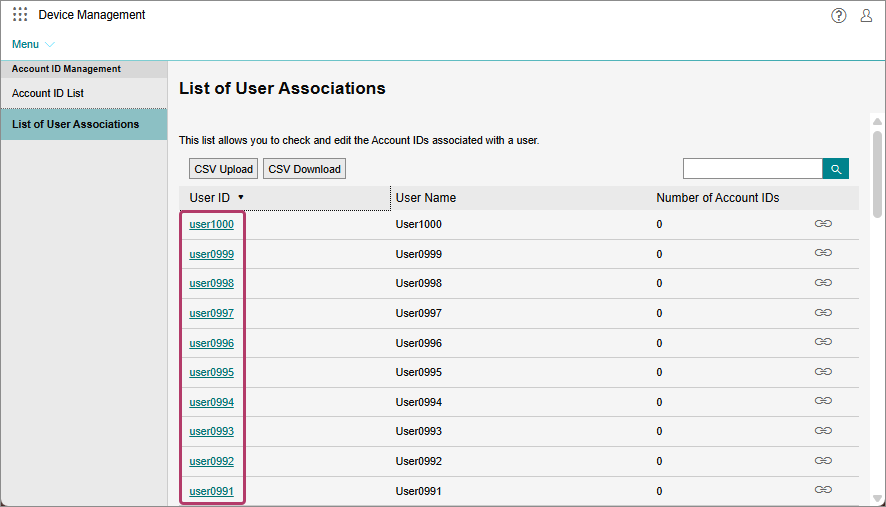Click the CSV Download button
Screen dimensions: 886x507
tap(304, 169)
